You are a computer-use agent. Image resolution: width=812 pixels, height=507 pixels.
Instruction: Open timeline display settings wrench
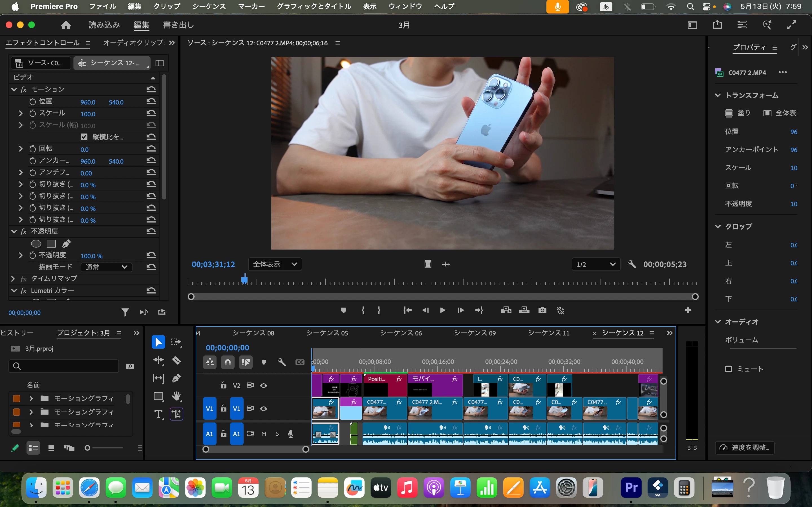click(282, 362)
